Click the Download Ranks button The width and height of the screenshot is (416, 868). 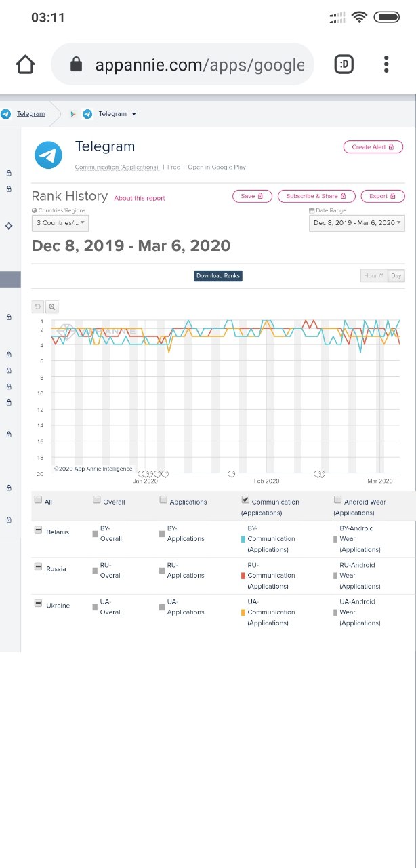217,275
